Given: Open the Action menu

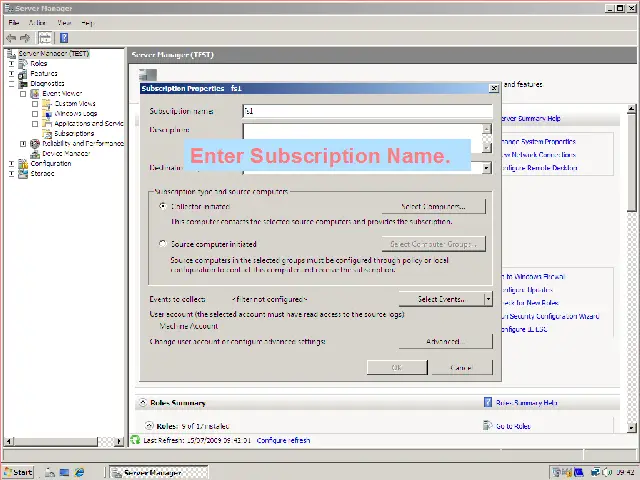Looking at the screenshot, I should pos(37,23).
